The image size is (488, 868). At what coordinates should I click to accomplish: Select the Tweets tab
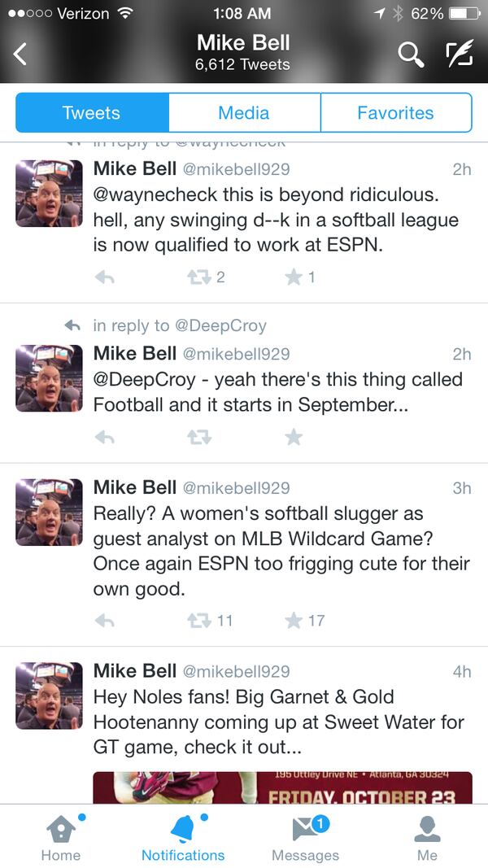click(91, 113)
